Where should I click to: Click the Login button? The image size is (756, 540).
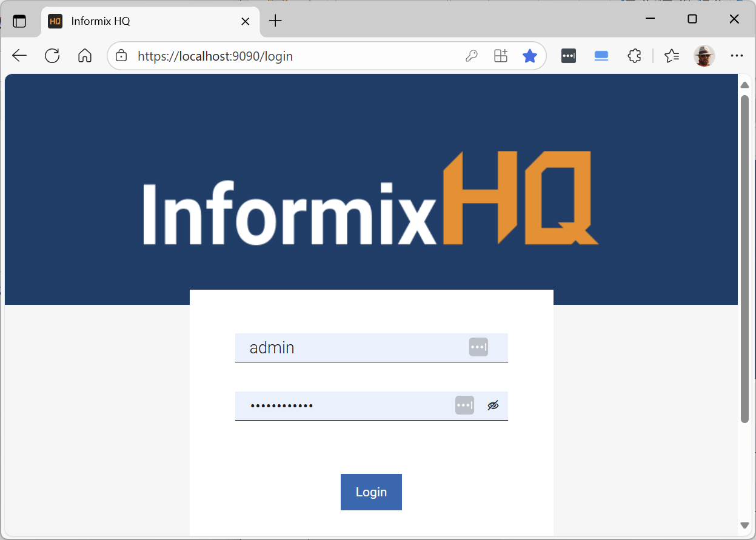(x=371, y=492)
